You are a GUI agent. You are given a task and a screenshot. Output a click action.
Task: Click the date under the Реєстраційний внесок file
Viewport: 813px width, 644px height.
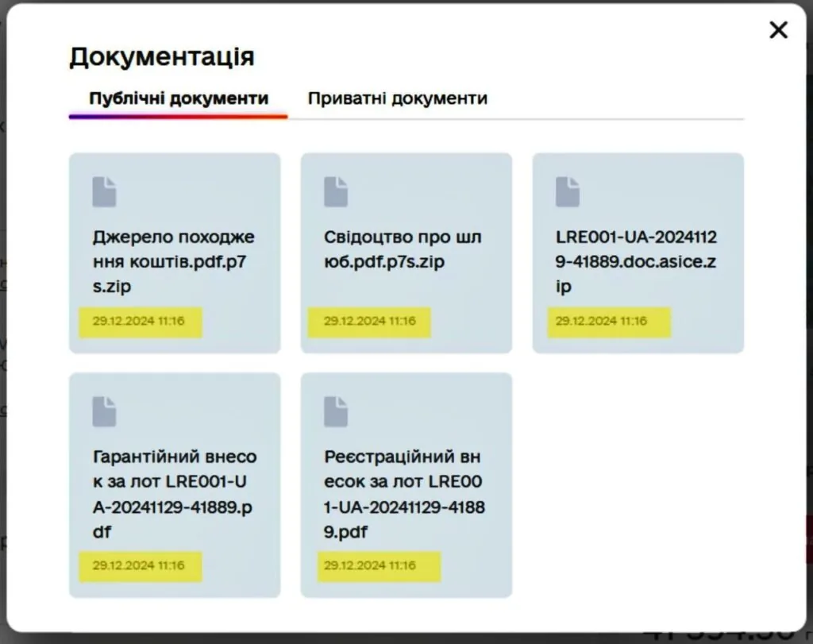point(369,566)
